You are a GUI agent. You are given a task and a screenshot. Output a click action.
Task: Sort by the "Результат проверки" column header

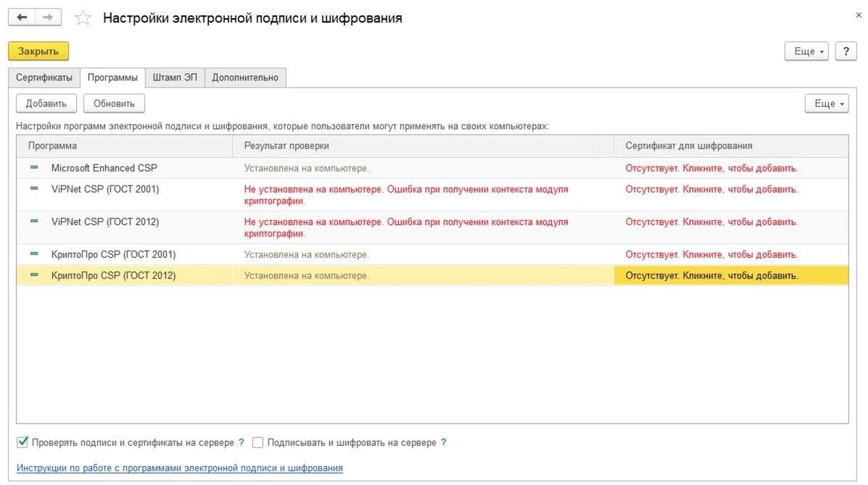(x=286, y=145)
